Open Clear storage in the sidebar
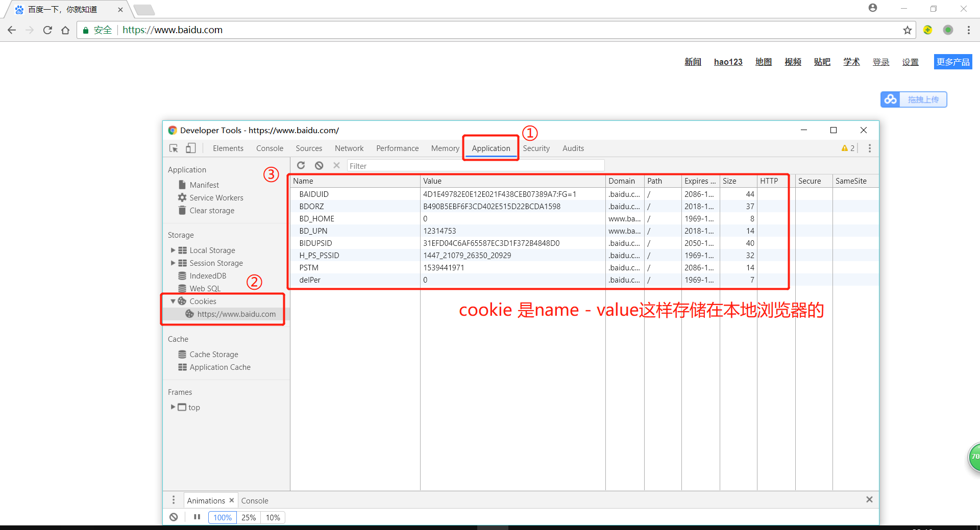The image size is (980, 530). click(212, 210)
